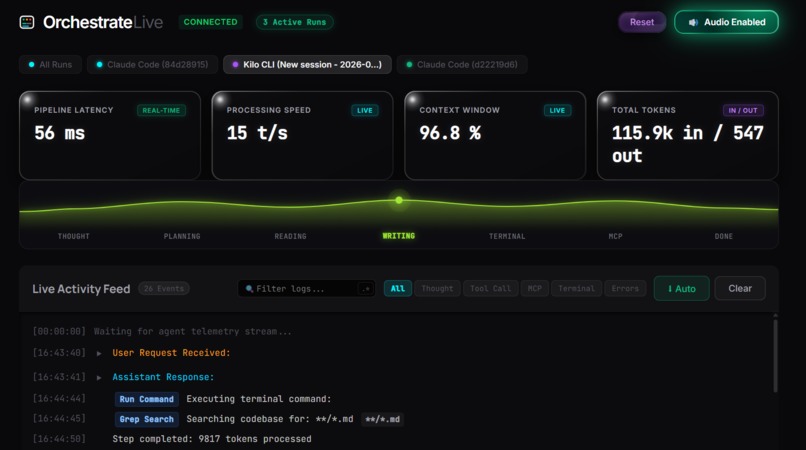Click the purple dot on Kilo CLI tab

point(235,64)
